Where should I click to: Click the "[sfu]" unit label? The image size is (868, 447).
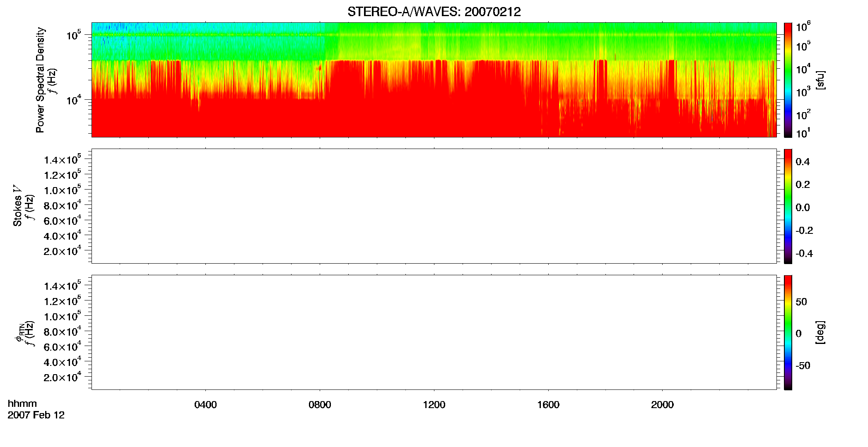point(820,80)
